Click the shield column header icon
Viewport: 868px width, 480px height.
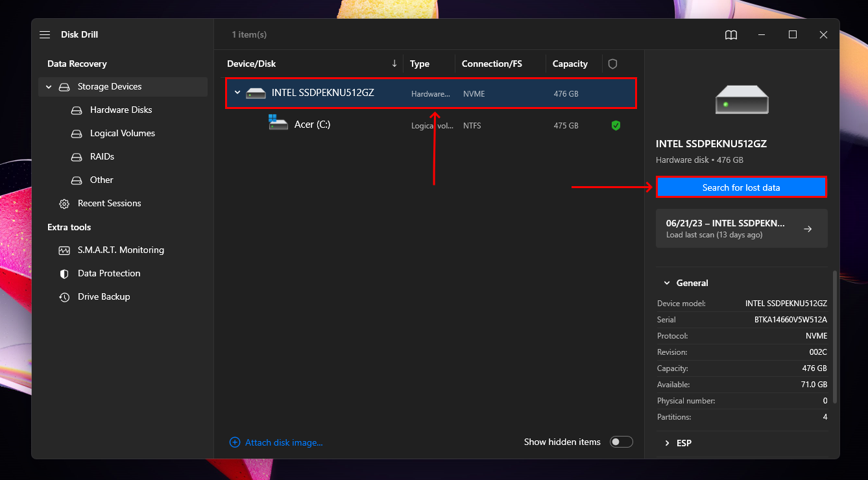(x=612, y=64)
